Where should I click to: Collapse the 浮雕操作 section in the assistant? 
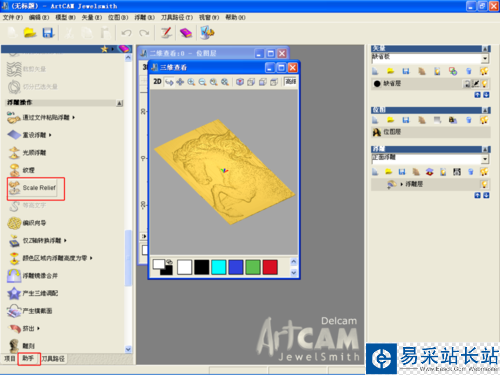point(120,103)
